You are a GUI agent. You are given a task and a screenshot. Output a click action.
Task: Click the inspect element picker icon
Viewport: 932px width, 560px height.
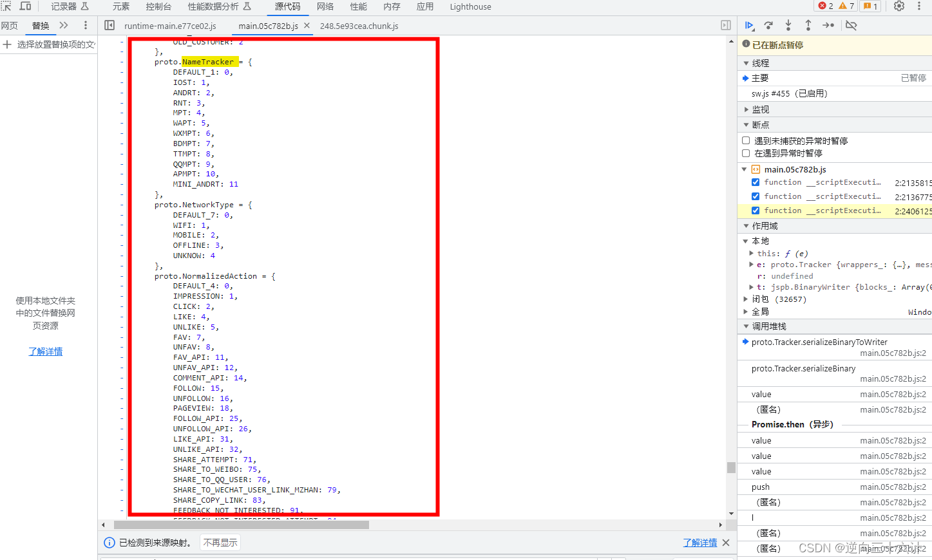pos(6,6)
